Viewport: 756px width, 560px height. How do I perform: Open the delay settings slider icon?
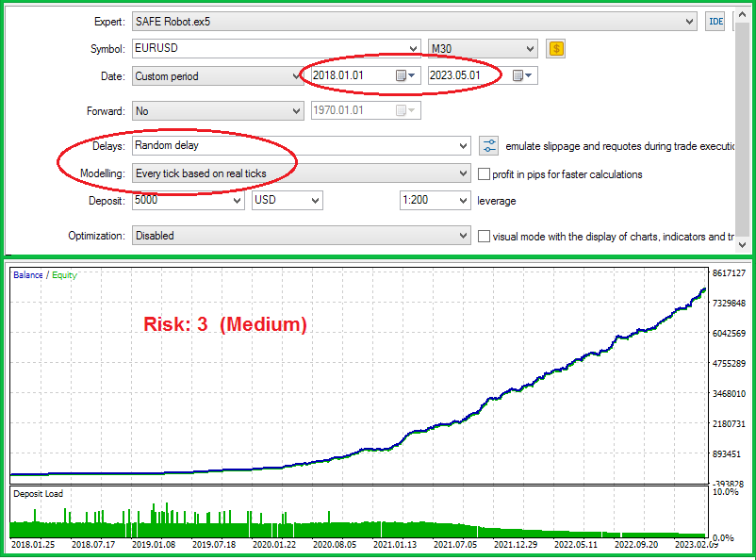(x=489, y=145)
